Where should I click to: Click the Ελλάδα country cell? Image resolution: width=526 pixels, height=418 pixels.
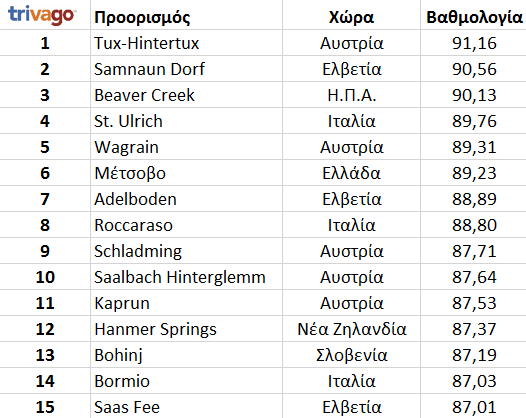point(351,173)
